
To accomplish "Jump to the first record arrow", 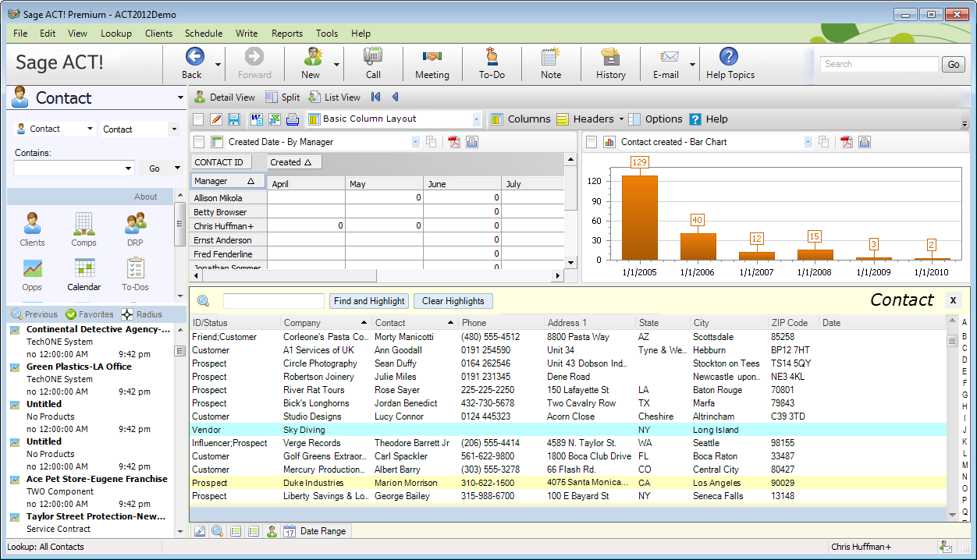I will pos(376,97).
